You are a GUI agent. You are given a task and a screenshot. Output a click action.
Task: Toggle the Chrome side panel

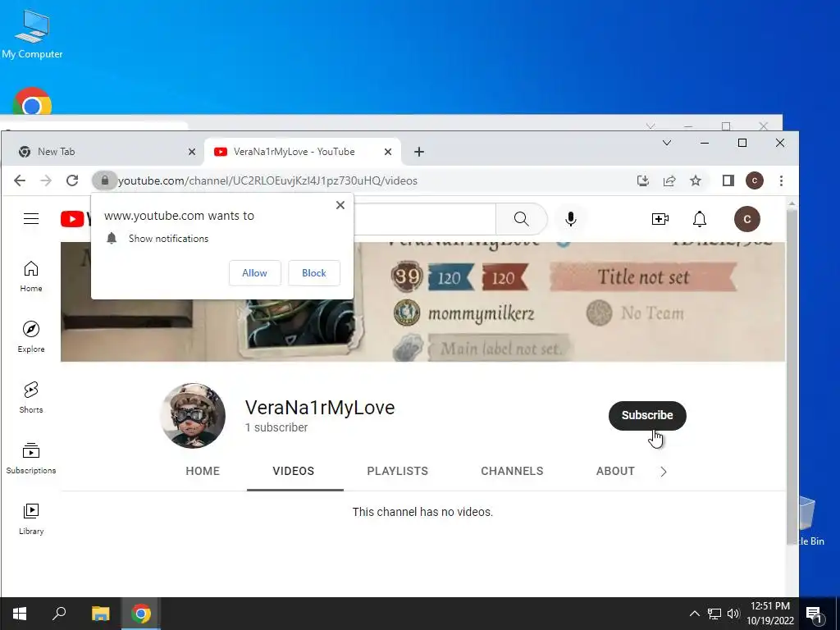coord(728,180)
